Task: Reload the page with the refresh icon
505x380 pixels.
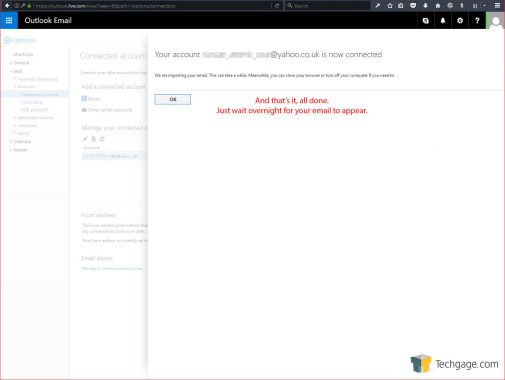Action: pyautogui.click(x=277, y=6)
